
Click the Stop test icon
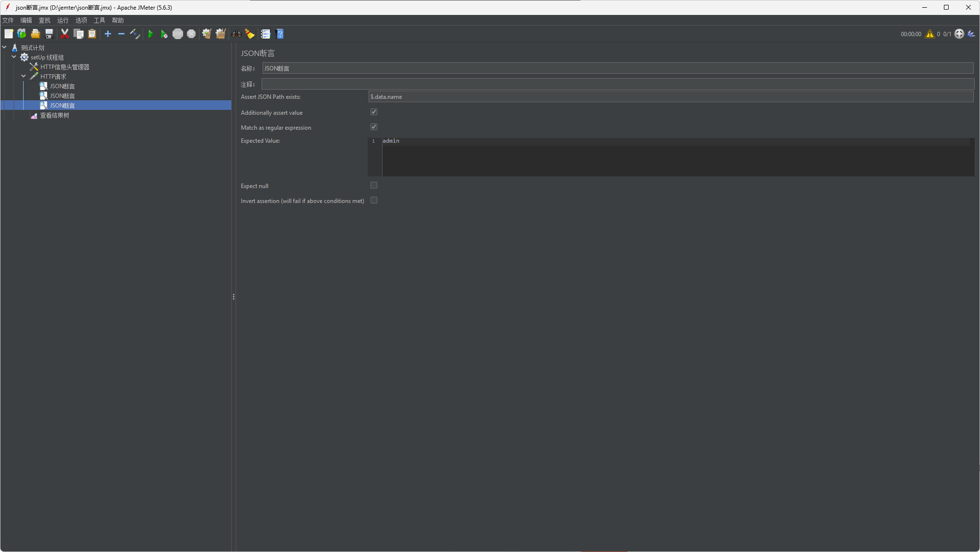(178, 34)
